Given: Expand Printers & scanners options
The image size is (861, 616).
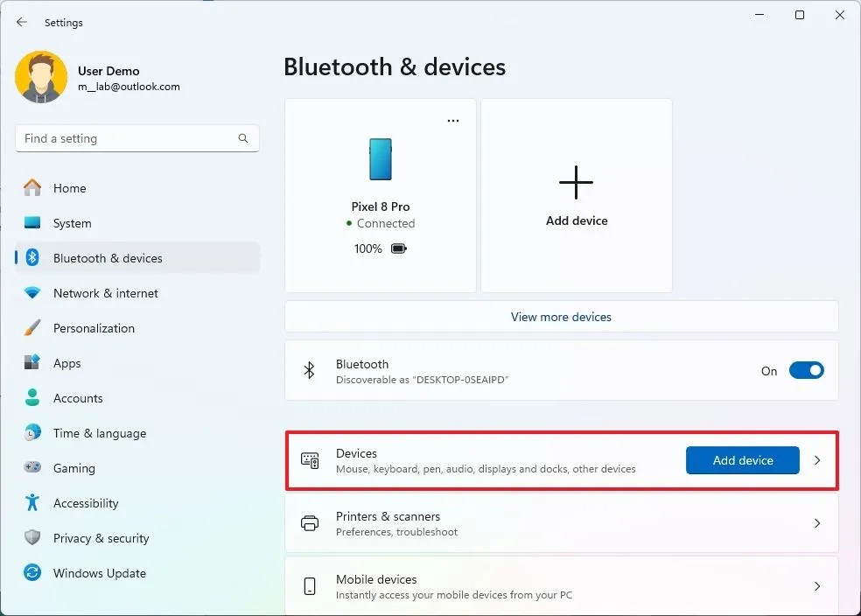Looking at the screenshot, I should click(x=816, y=522).
